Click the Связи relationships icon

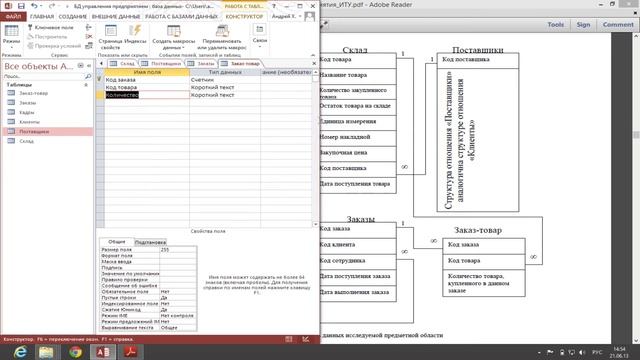click(x=260, y=29)
